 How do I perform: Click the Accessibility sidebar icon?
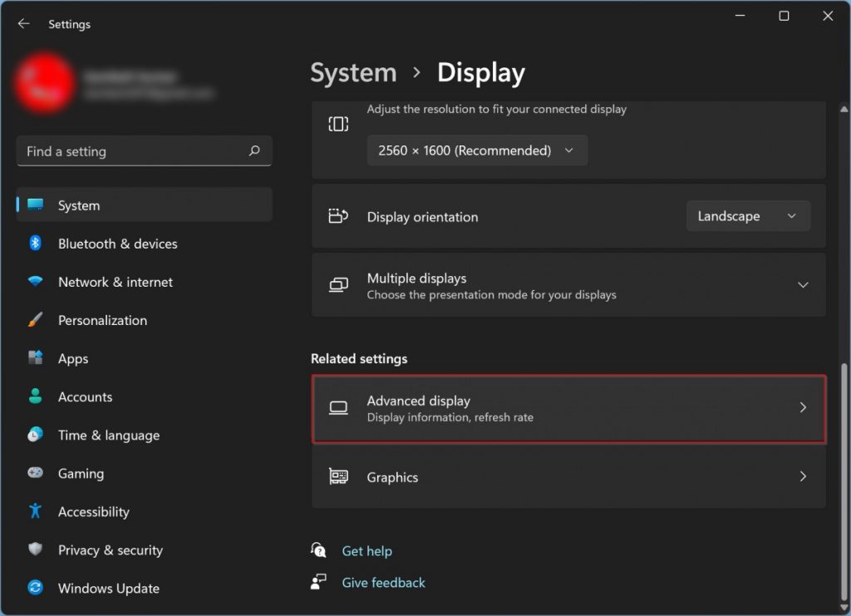point(37,511)
